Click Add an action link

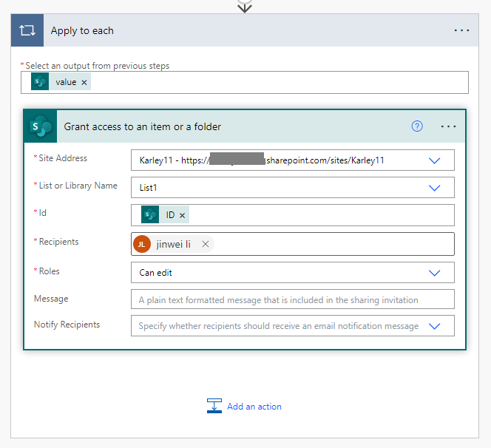tap(254, 407)
